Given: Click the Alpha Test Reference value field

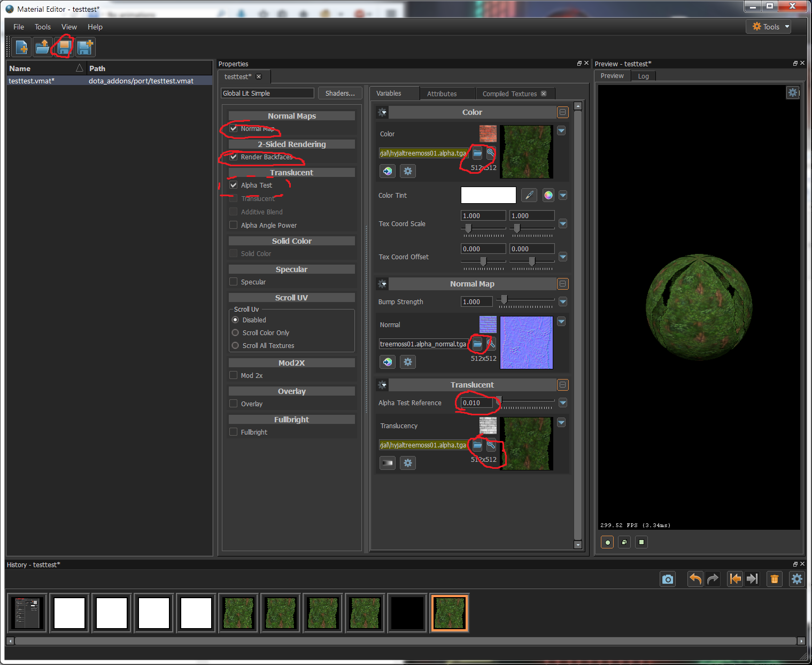Looking at the screenshot, I should click(476, 403).
